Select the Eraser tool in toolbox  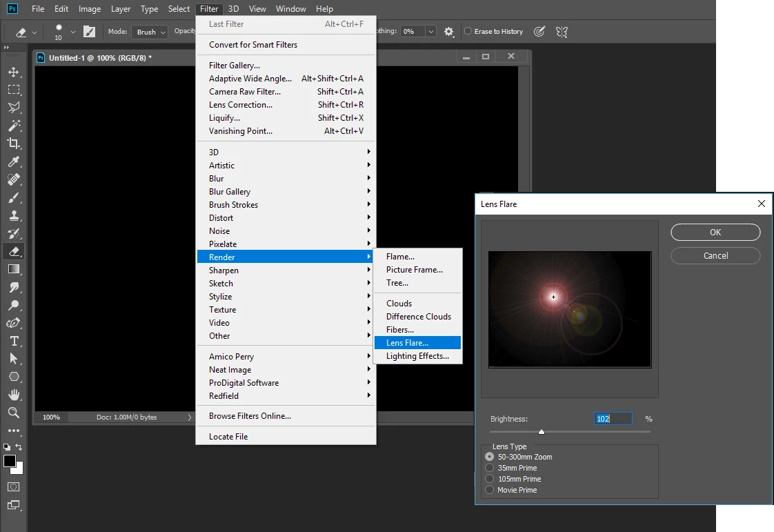[14, 251]
